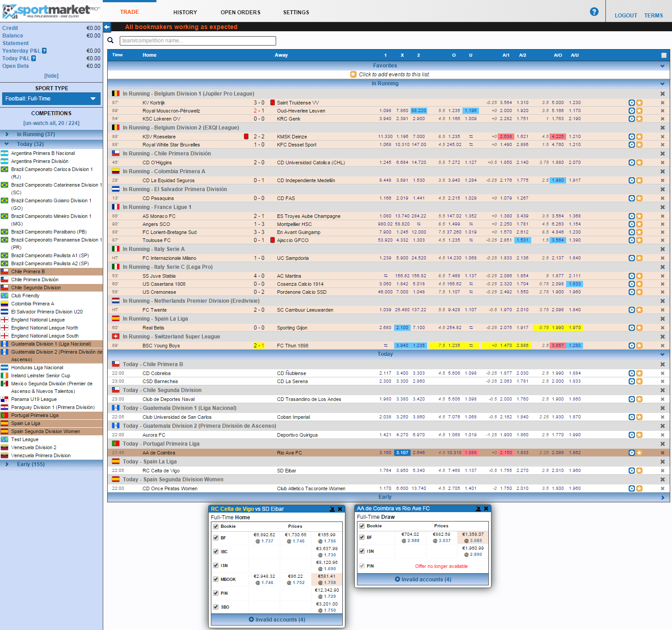
Task: Favorite the RC Celta de Vigo match
Action: click(x=639, y=471)
